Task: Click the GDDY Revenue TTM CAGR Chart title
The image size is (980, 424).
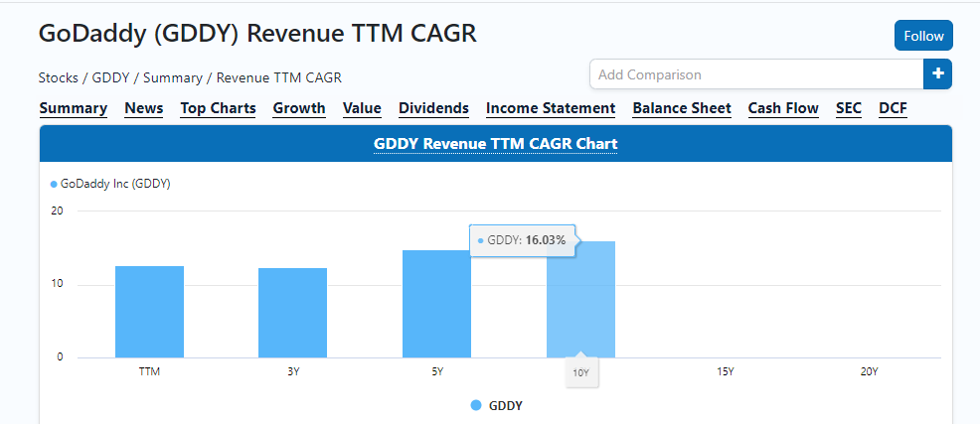Action: [495, 144]
